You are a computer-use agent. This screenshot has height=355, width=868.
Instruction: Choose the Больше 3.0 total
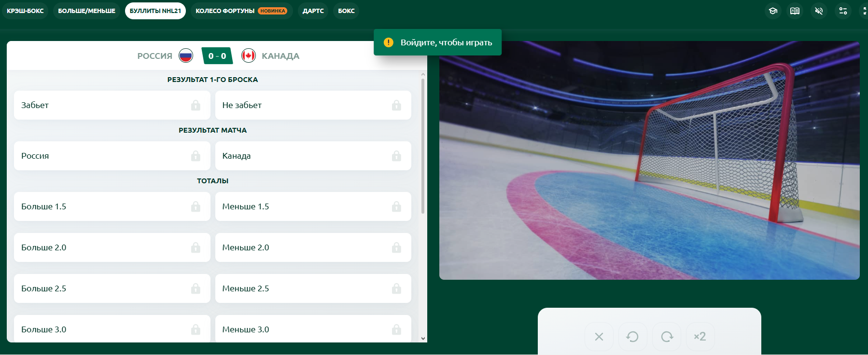coord(112,329)
